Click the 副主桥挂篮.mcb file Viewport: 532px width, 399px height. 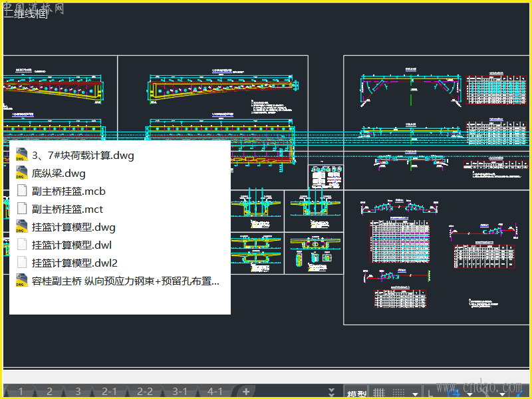point(68,192)
